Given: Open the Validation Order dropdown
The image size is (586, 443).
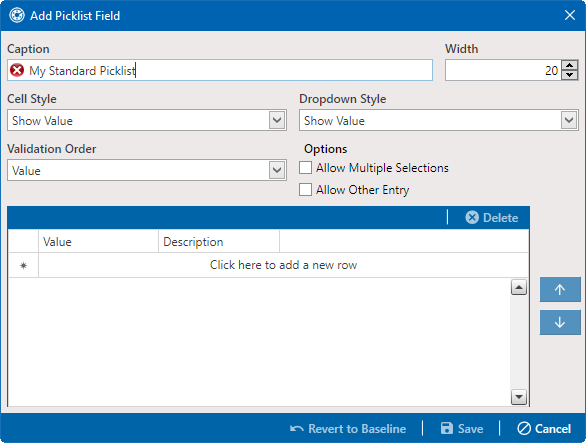Looking at the screenshot, I should 277,170.
